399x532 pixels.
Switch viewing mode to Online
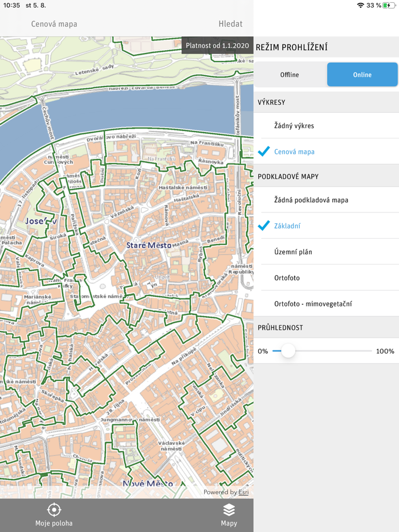pyautogui.click(x=363, y=75)
